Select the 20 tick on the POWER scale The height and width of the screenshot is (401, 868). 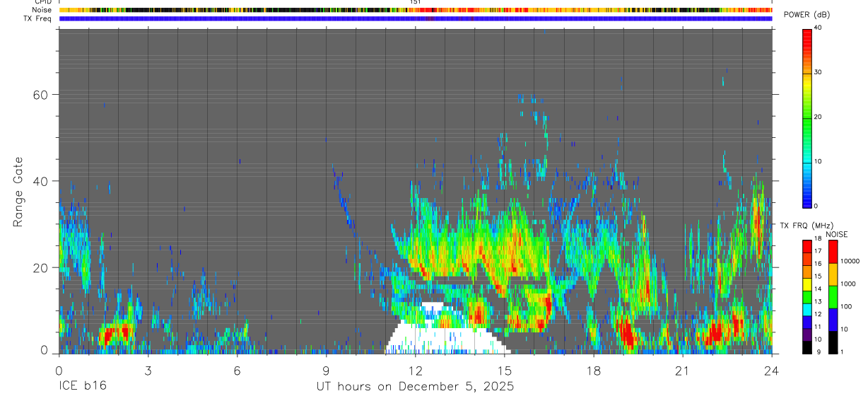[x=819, y=117]
